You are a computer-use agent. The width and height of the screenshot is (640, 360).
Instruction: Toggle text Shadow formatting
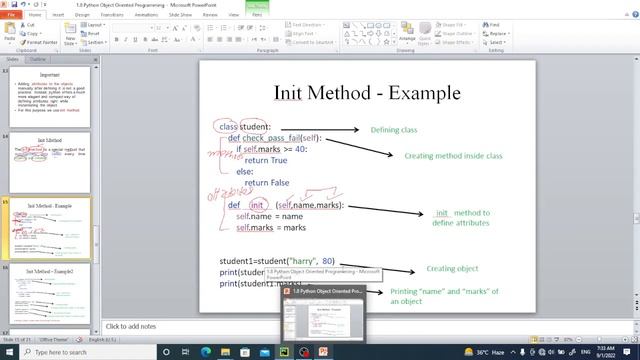(x=145, y=40)
